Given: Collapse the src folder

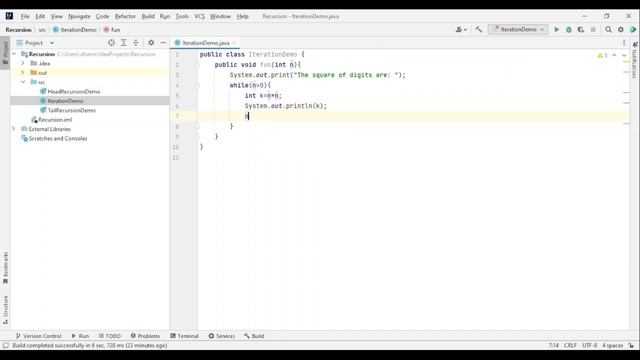Looking at the screenshot, I should pyautogui.click(x=23, y=82).
